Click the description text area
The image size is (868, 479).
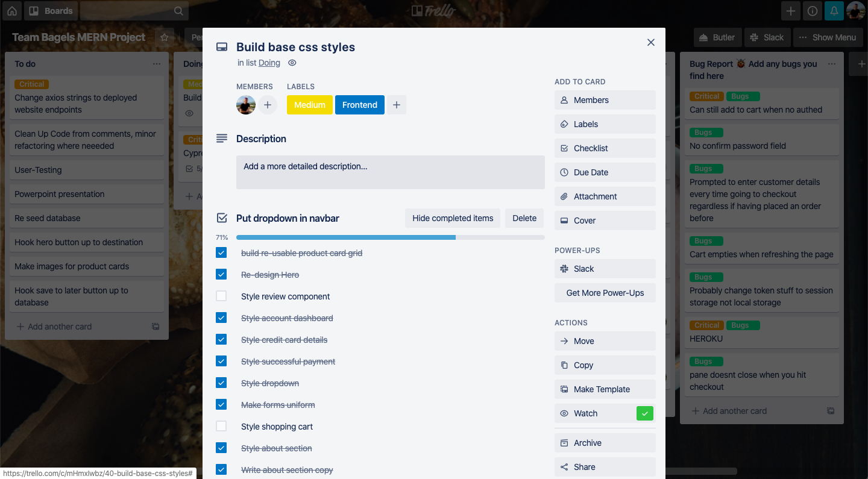(391, 172)
